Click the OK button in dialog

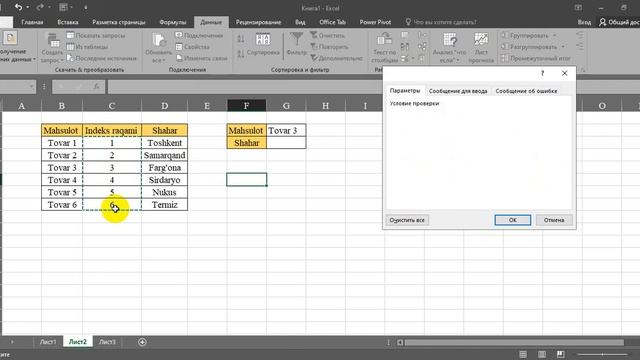tap(513, 220)
